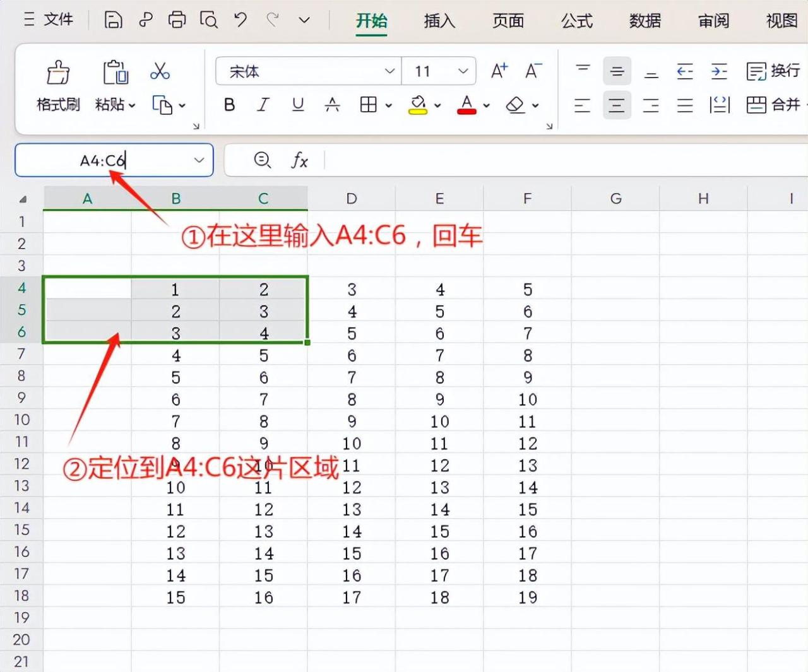Click the Print icon

pos(177,20)
